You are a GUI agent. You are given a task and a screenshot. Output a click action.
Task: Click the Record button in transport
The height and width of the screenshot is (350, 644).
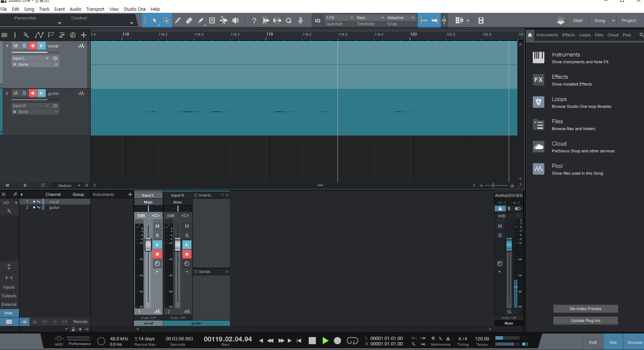pos(337,341)
